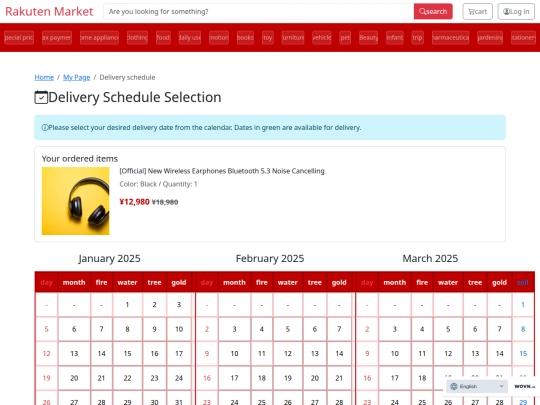
Task: Click the February 2025 month heading
Action: (270, 259)
